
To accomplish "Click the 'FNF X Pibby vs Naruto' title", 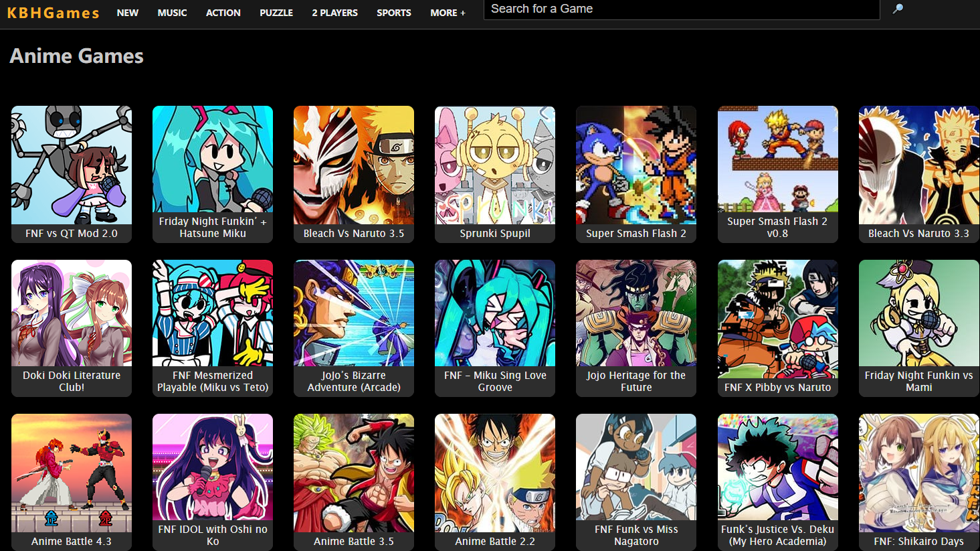I will pos(778,388).
